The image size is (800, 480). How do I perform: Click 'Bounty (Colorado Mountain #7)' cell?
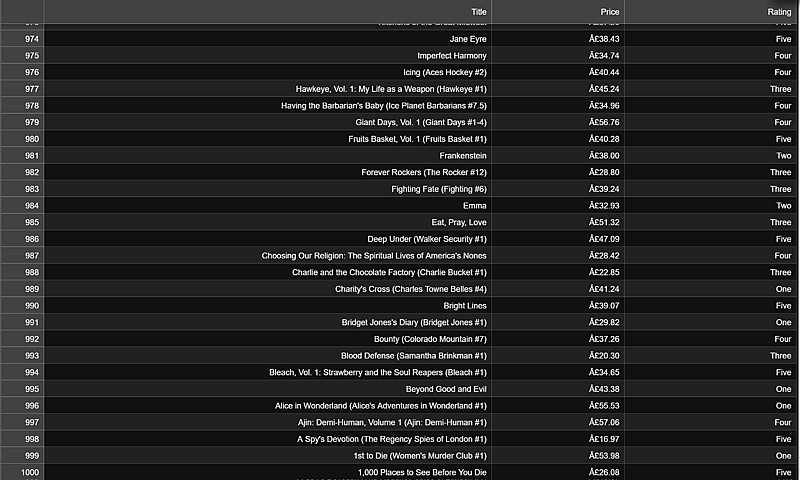tap(267, 339)
